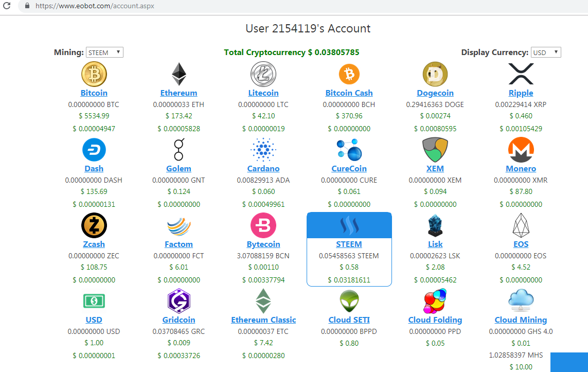588x372 pixels.
Task: Open the Bitcoin Cash link
Action: [349, 93]
